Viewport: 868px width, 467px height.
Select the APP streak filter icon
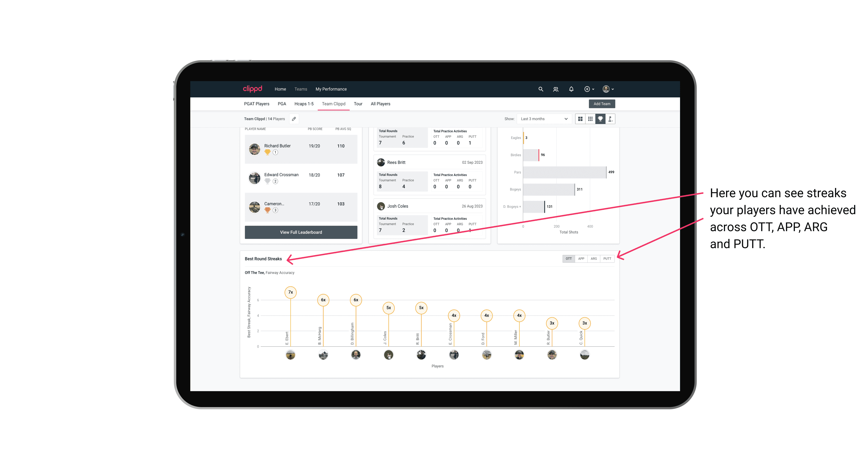click(581, 259)
